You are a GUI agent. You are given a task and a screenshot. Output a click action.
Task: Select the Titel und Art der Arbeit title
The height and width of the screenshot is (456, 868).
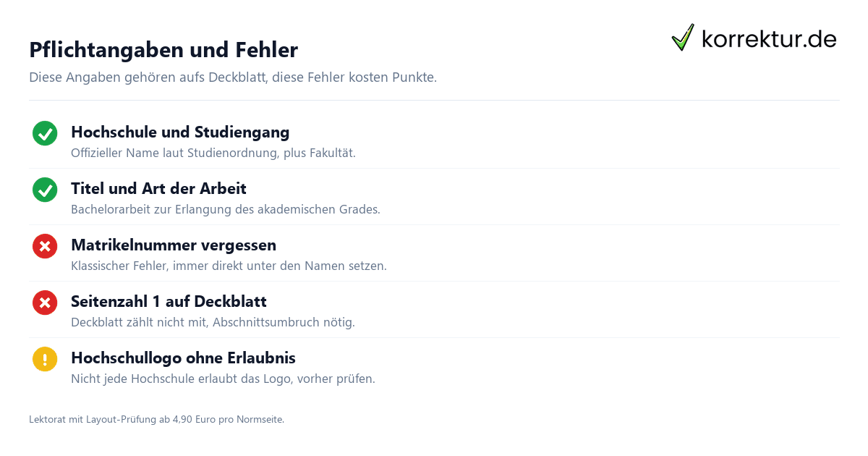[158, 189]
